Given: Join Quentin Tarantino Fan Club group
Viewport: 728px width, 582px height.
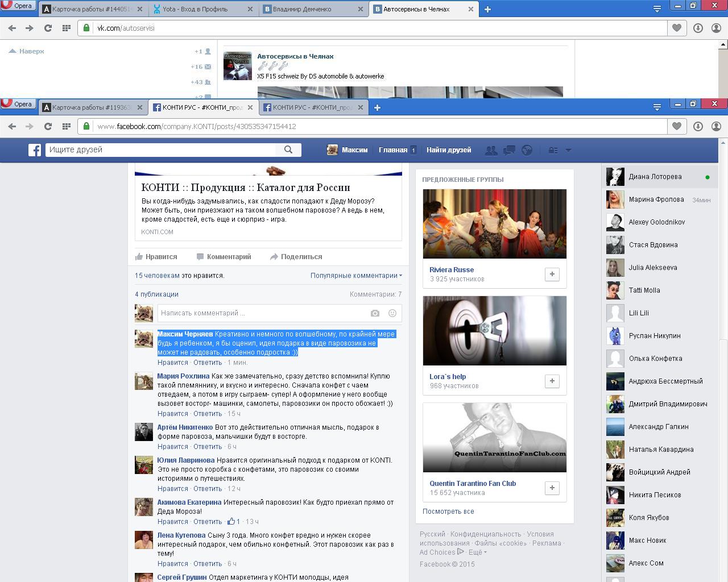Looking at the screenshot, I should 552,488.
